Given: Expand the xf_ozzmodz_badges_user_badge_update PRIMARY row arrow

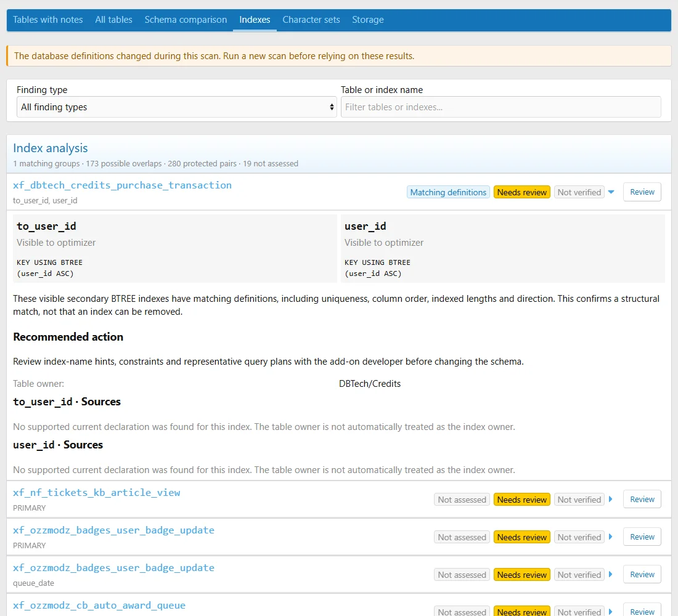Looking at the screenshot, I should coord(611,537).
